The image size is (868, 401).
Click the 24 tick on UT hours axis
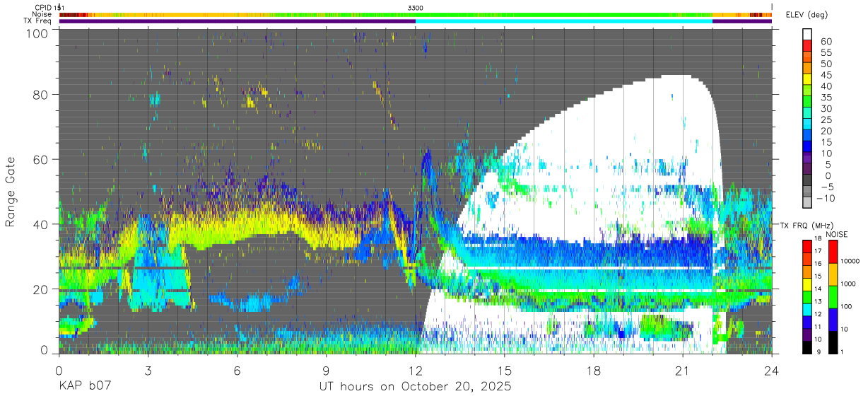pyautogui.click(x=772, y=371)
